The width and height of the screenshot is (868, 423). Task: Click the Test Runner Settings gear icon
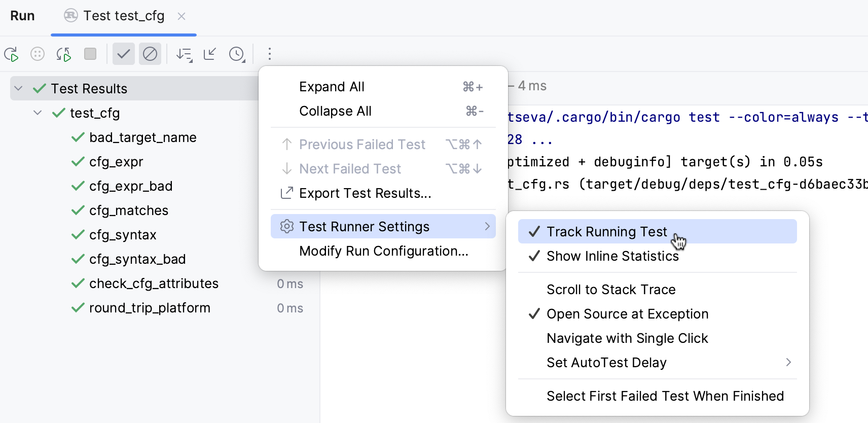286,226
